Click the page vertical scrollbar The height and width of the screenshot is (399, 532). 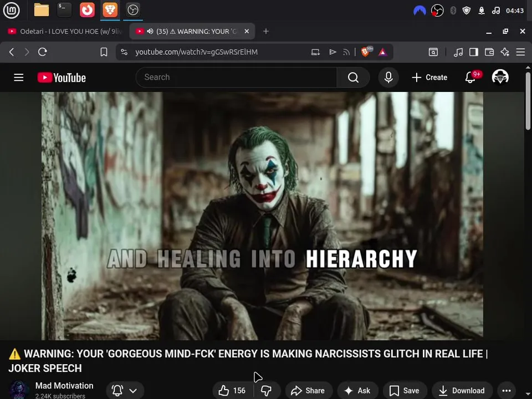pyautogui.click(x=528, y=100)
